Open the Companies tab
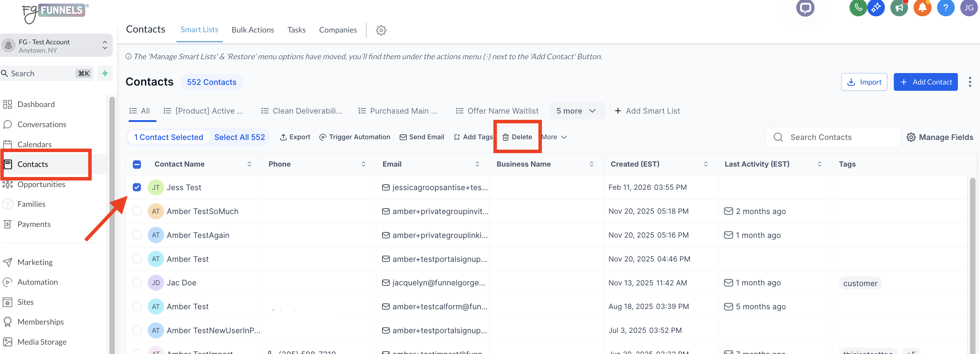 (338, 30)
